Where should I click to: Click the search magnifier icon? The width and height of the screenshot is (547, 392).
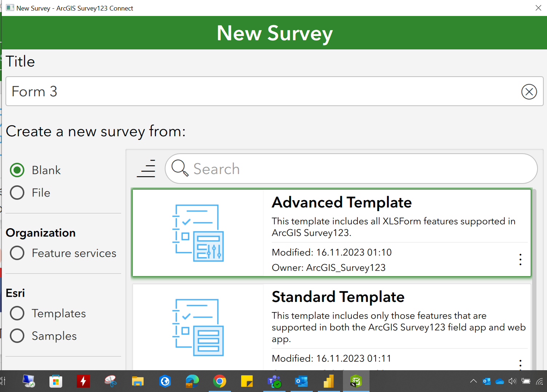pos(180,168)
